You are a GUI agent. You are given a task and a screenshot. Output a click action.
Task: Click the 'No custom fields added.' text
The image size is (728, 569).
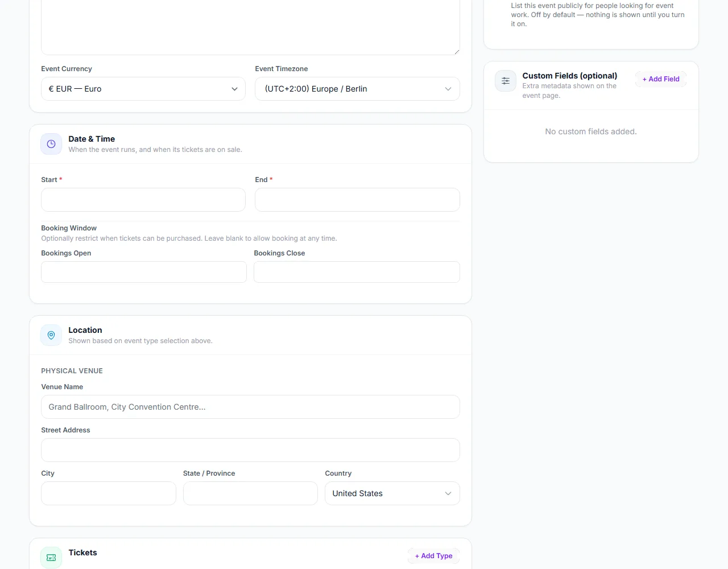(x=591, y=131)
